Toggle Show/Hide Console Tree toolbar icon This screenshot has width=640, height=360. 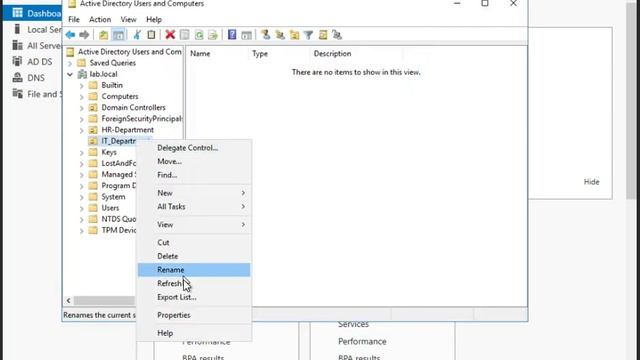[118, 35]
